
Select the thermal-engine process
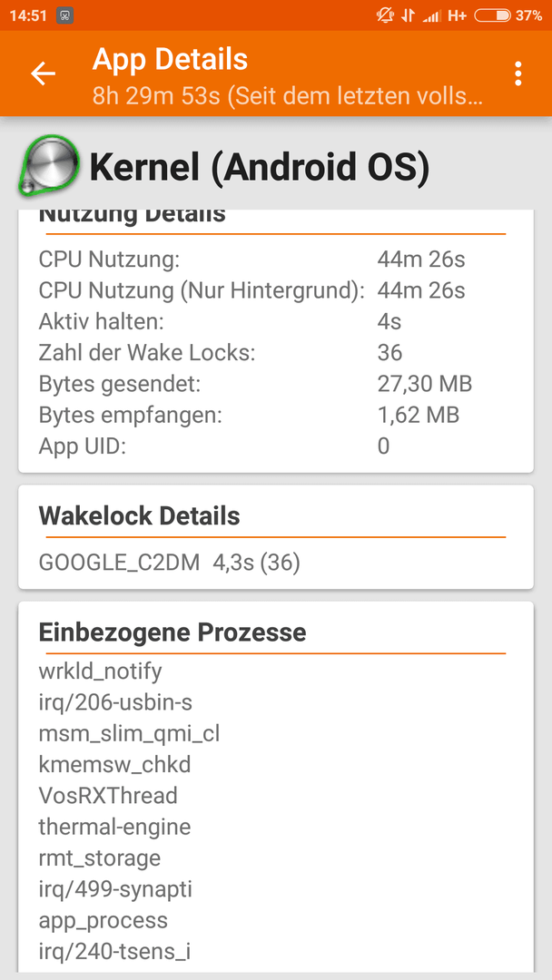pos(114,827)
